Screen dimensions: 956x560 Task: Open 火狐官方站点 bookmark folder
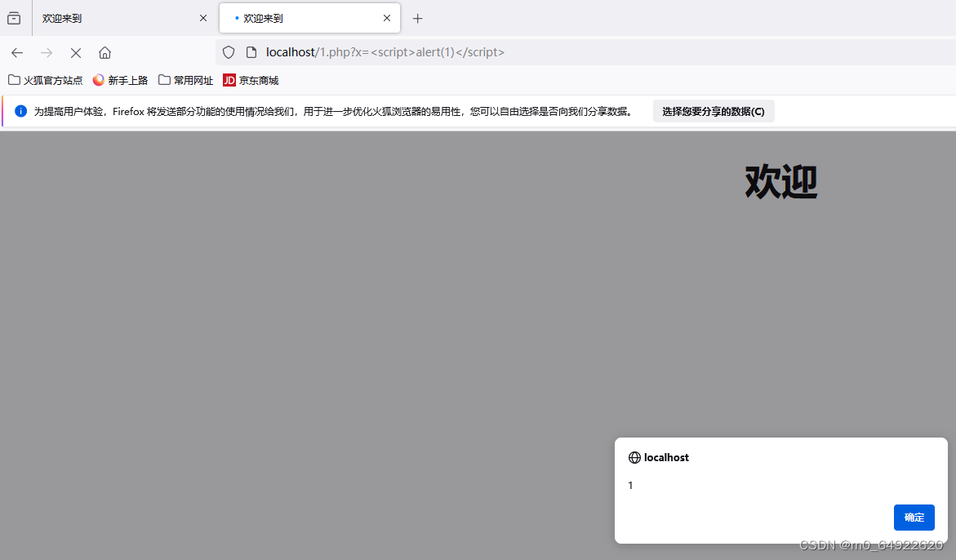coord(45,81)
